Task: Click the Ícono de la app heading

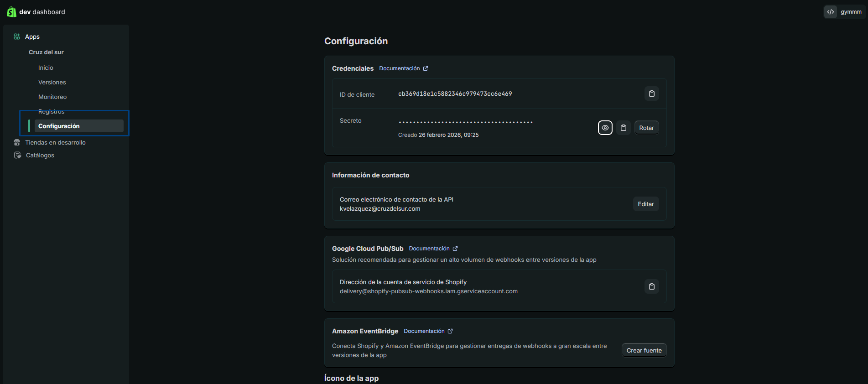Action: 351,378
